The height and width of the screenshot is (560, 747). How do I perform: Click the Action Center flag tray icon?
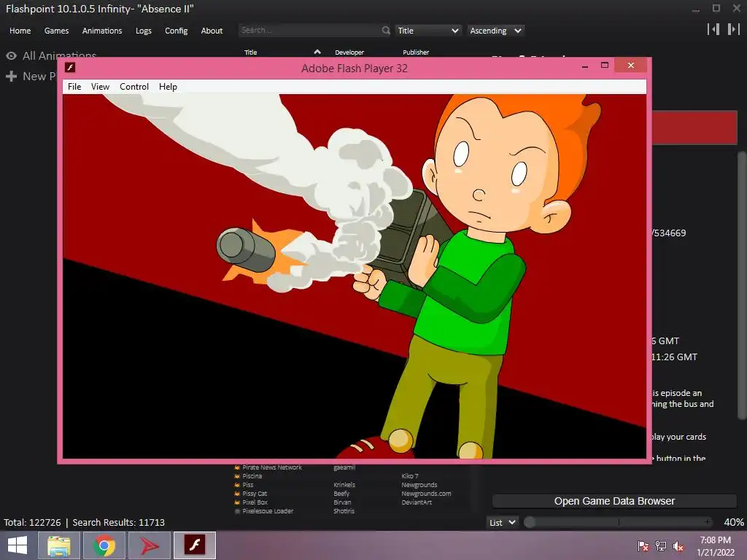tap(643, 545)
